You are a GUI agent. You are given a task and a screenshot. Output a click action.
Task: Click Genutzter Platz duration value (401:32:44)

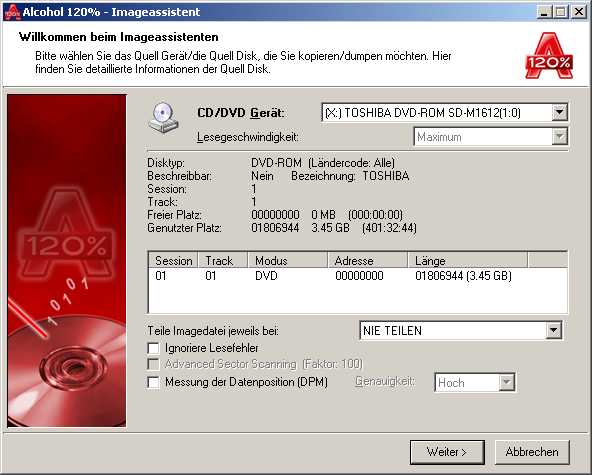389,228
